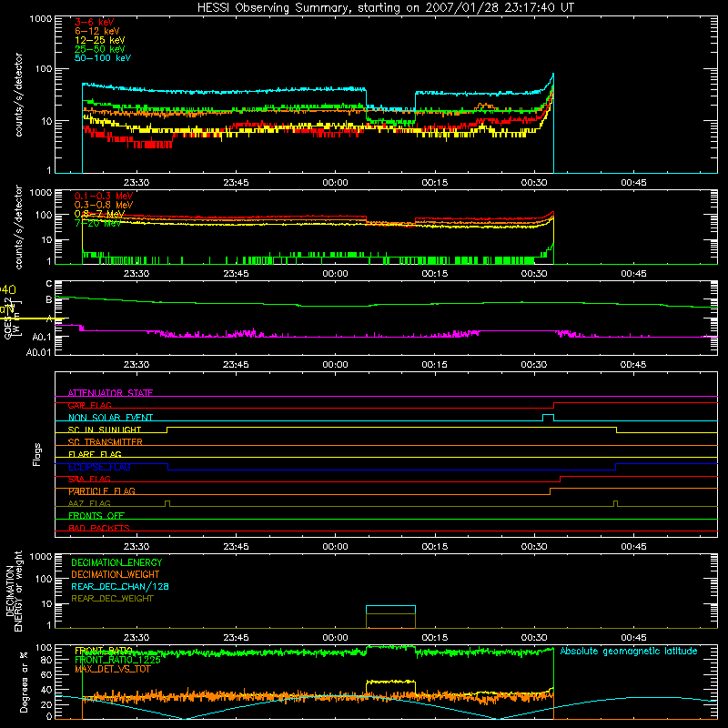Click the yellow FRONT_RATIO legend label
The height and width of the screenshot is (728, 728).
[104, 651]
